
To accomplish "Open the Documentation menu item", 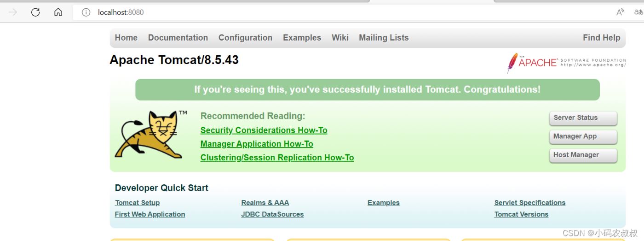I will tap(178, 38).
